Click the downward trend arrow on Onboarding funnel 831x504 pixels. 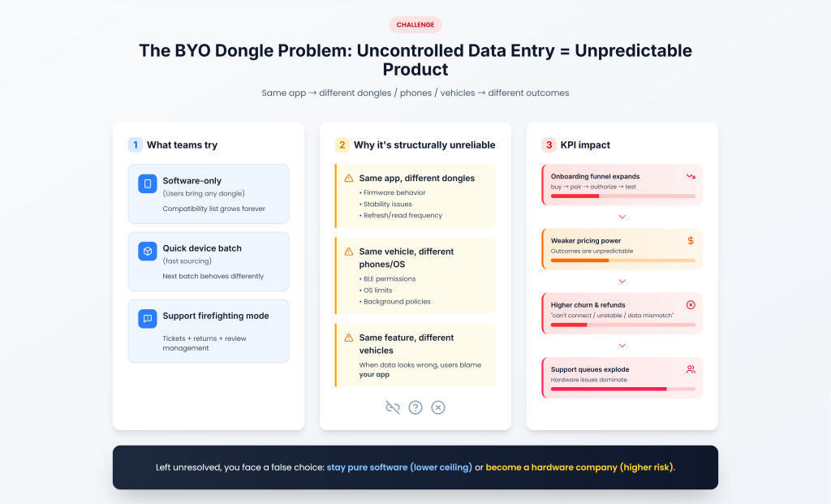coord(691,176)
